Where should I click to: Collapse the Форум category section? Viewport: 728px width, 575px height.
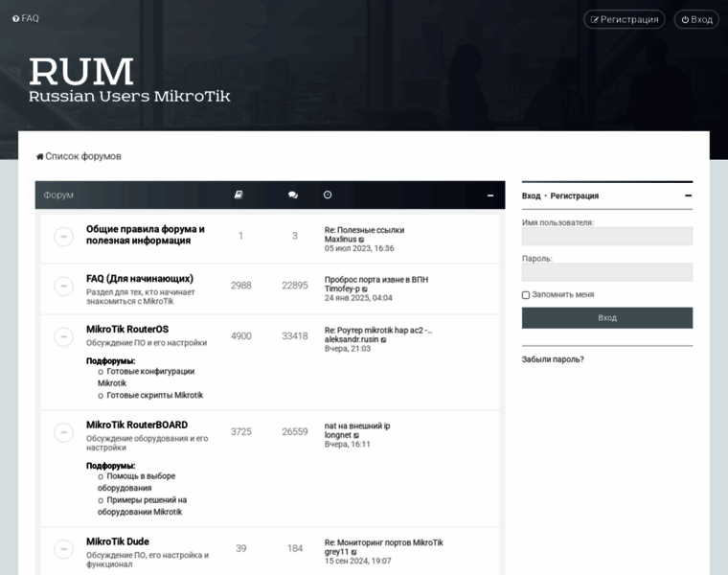click(489, 195)
